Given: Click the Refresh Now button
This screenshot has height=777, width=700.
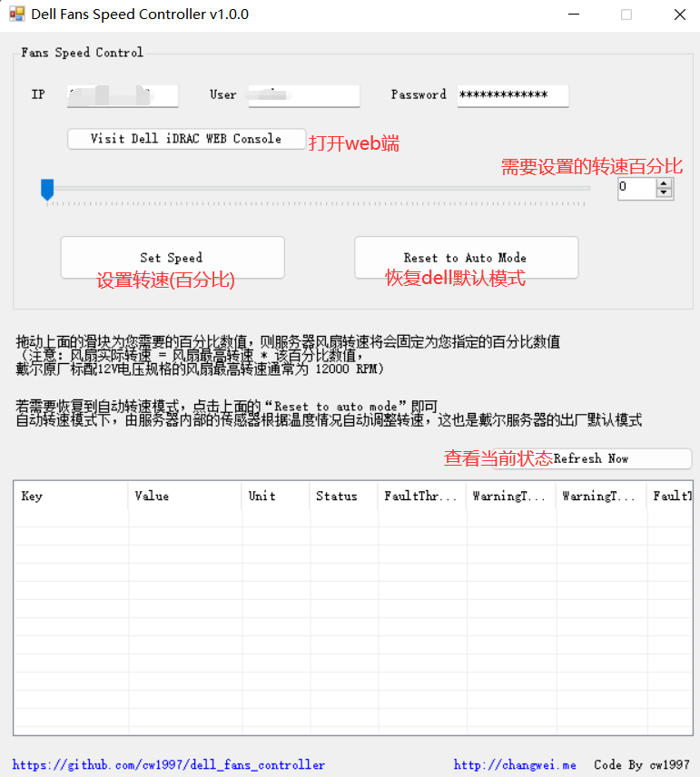Looking at the screenshot, I should (x=621, y=459).
